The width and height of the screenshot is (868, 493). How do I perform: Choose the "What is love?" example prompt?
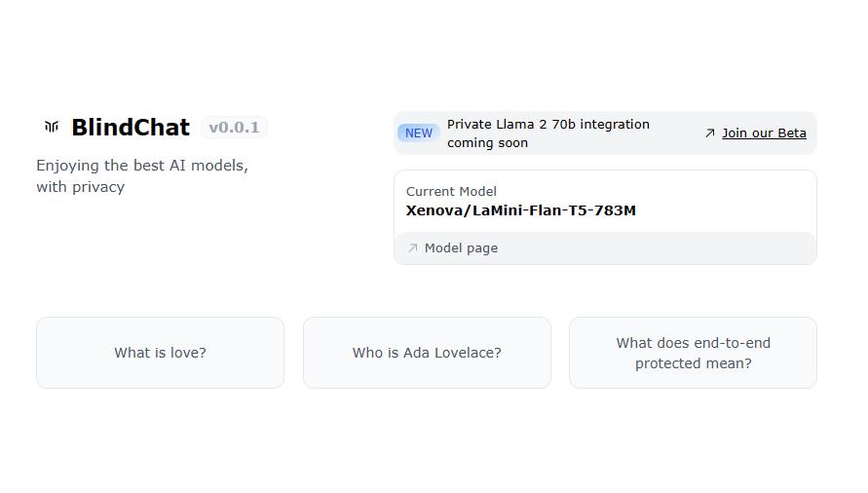(160, 353)
